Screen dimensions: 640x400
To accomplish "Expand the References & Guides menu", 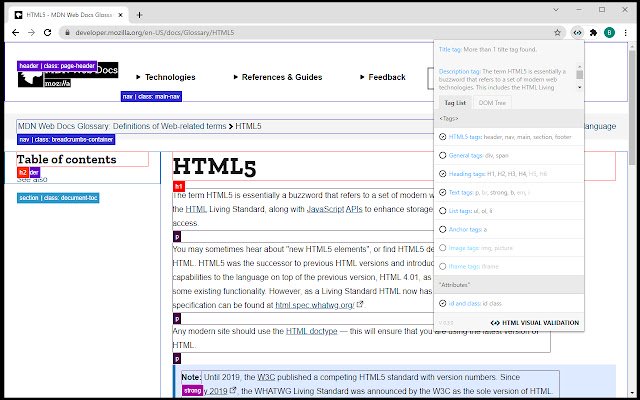I will pyautogui.click(x=278, y=77).
